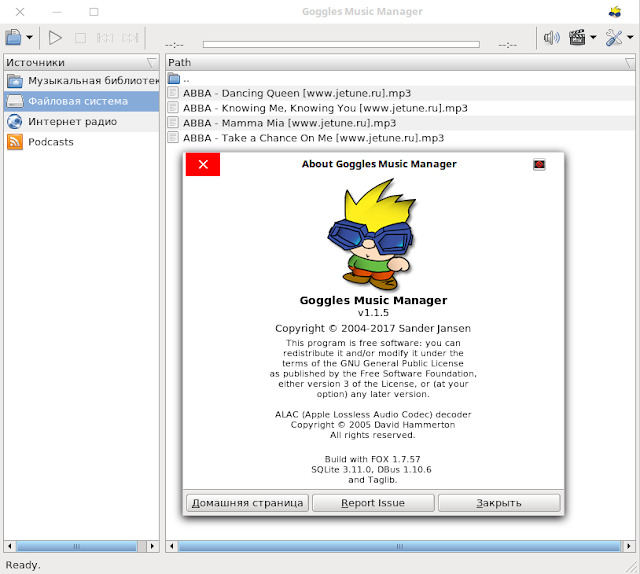Click file icon beside Take a Chance On Me
Viewport: 640px width, 574px height.
(x=173, y=138)
